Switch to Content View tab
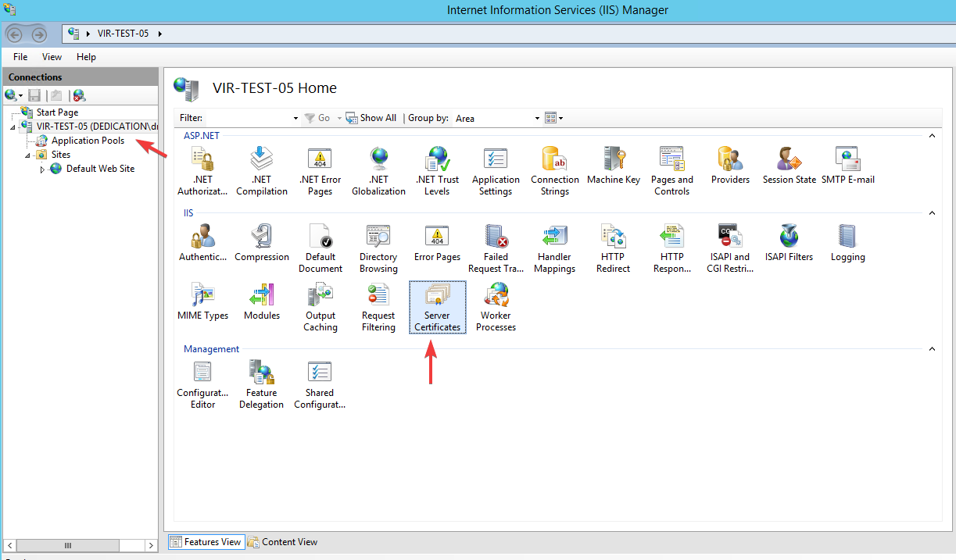This screenshot has width=956, height=560. point(282,542)
